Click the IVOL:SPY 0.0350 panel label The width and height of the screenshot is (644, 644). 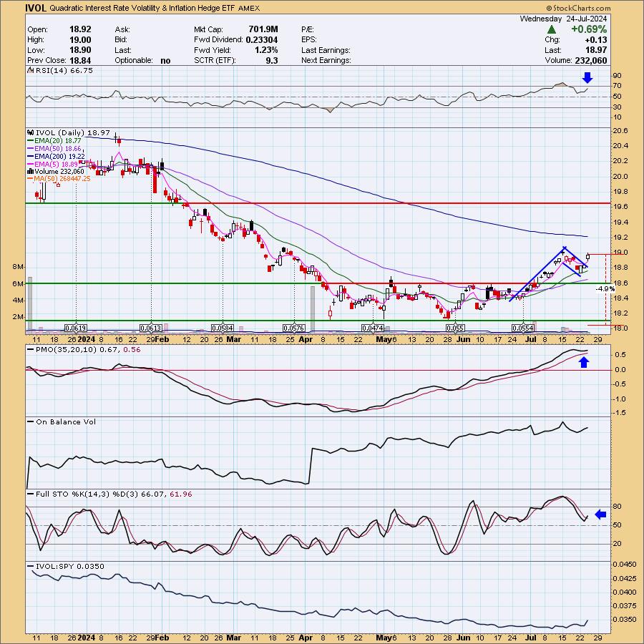(x=66, y=567)
